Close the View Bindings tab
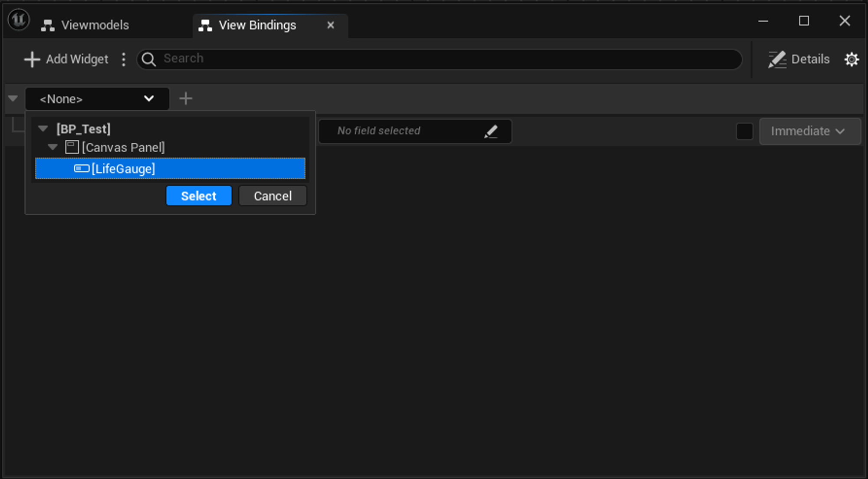868x479 pixels. pos(331,25)
